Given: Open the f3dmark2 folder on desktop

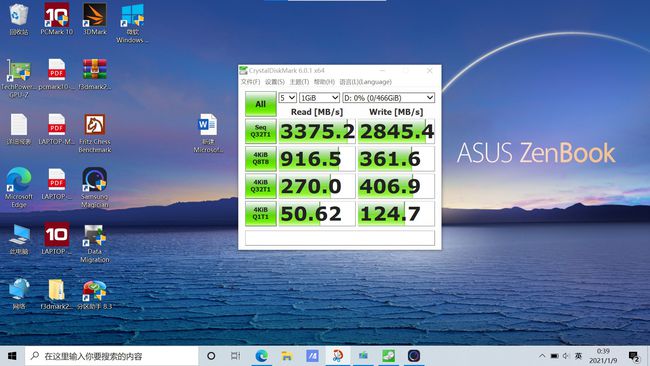Looking at the screenshot, I should pyautogui.click(x=57, y=293).
